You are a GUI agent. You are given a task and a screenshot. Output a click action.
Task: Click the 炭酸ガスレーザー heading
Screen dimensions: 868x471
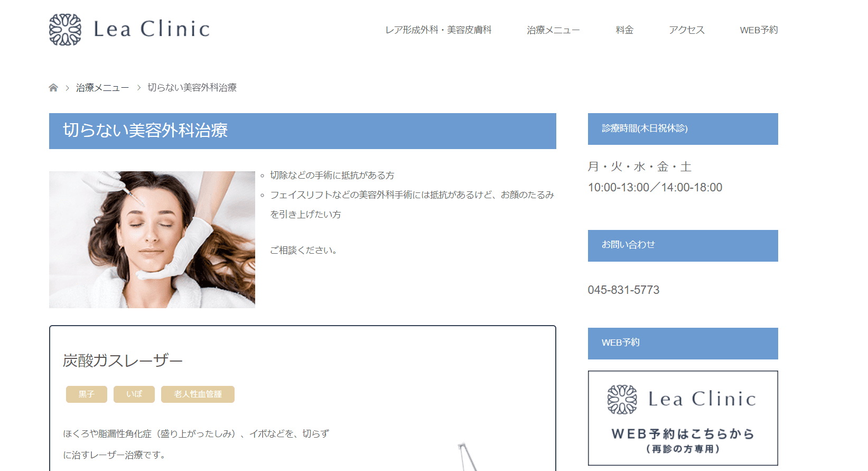click(123, 361)
